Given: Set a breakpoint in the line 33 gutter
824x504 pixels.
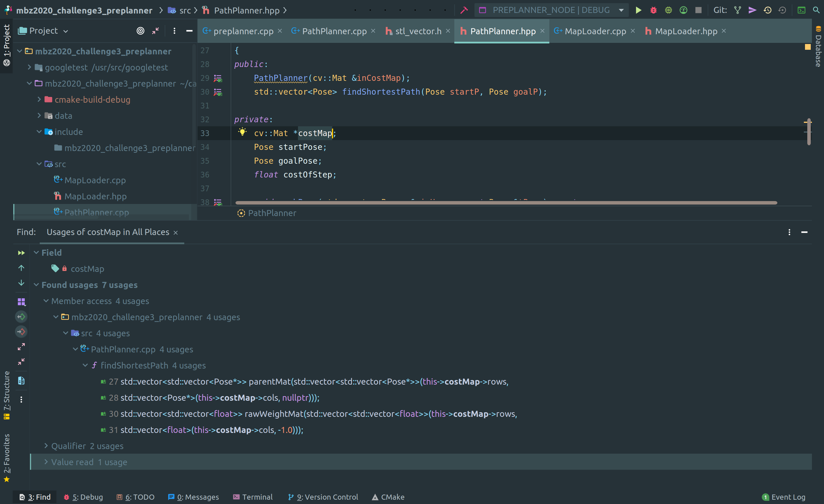Looking at the screenshot, I should [x=223, y=133].
